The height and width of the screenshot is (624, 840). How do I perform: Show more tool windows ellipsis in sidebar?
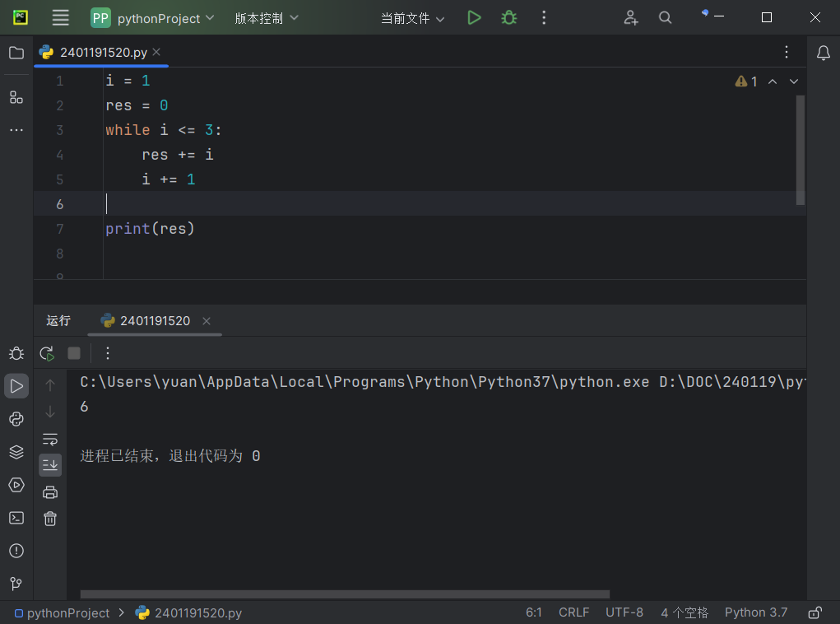pos(16,130)
